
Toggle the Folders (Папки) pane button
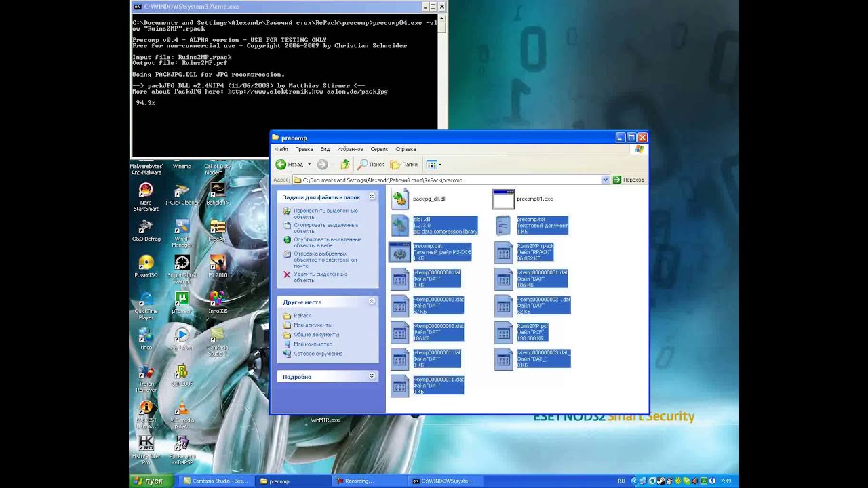(404, 164)
